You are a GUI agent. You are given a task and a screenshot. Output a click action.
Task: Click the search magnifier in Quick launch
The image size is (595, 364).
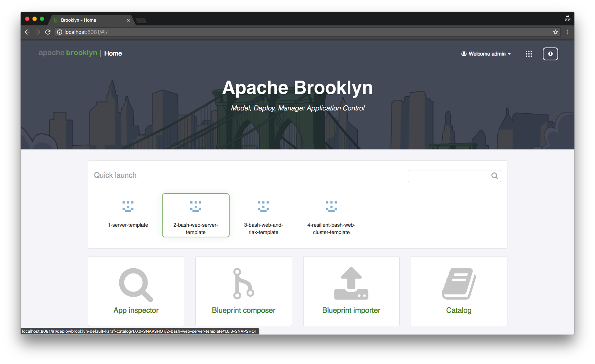point(495,176)
